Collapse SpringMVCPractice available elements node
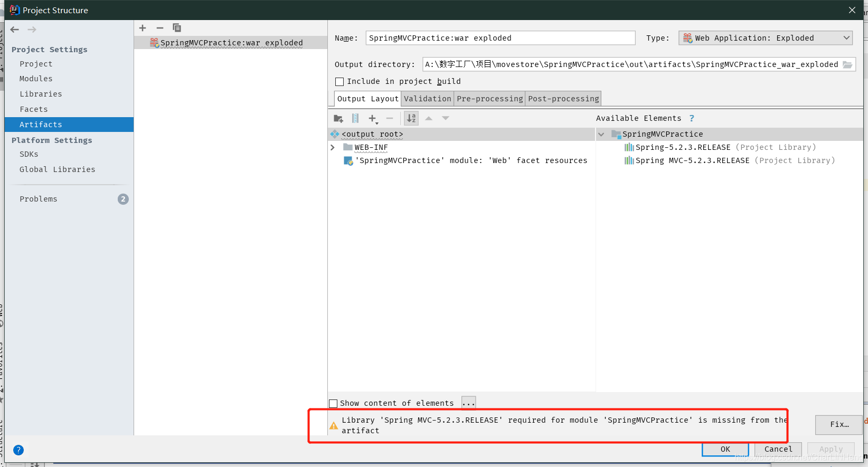This screenshot has width=868, height=467. click(601, 135)
